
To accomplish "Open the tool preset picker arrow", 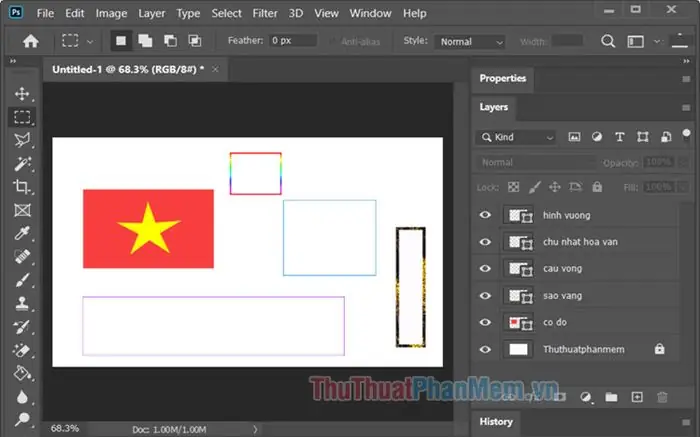I will (90, 42).
